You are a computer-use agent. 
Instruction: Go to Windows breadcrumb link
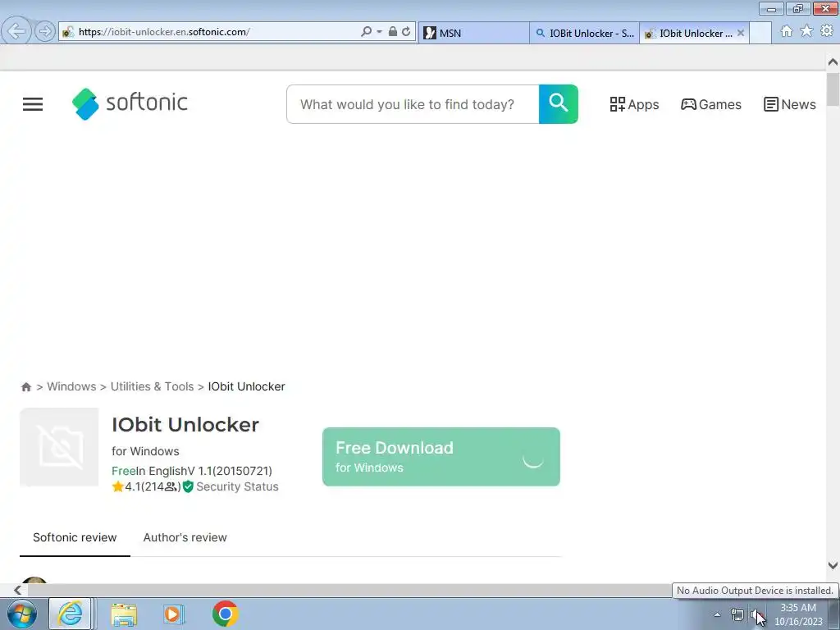tap(72, 386)
